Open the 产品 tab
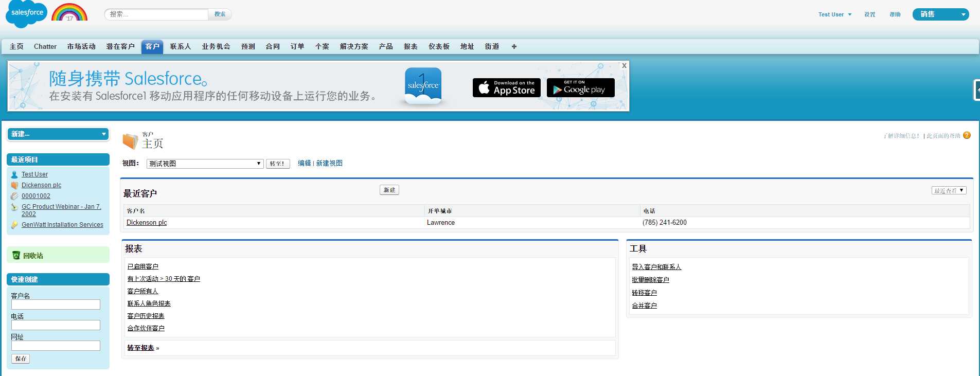Viewport: 980px width, 376px height. (386, 46)
